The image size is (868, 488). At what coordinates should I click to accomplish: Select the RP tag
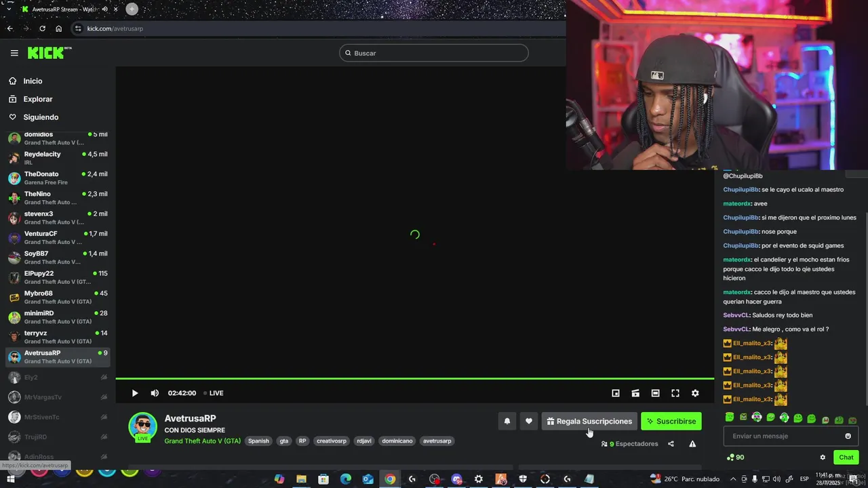tap(302, 441)
